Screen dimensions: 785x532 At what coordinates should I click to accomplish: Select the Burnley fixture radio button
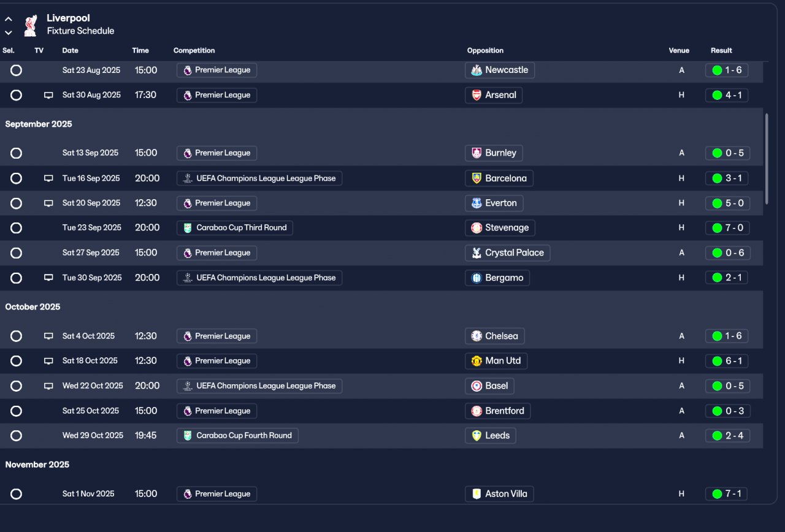[x=17, y=153]
